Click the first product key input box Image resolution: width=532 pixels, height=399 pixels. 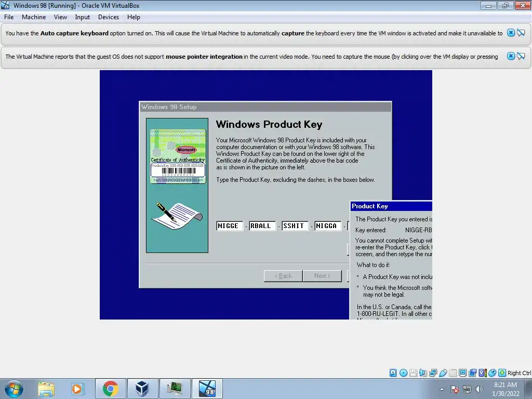coord(230,225)
